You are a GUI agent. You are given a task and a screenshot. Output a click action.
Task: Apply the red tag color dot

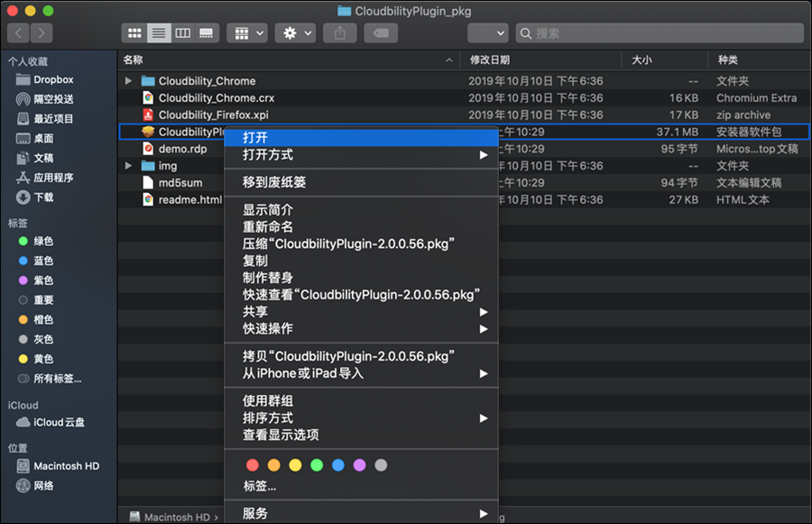(253, 465)
